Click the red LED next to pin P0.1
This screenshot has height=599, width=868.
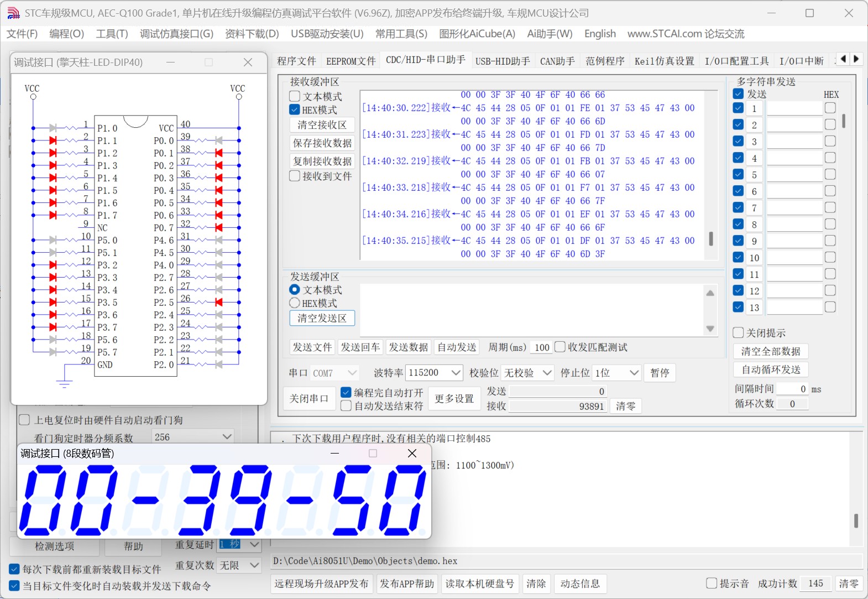(218, 153)
